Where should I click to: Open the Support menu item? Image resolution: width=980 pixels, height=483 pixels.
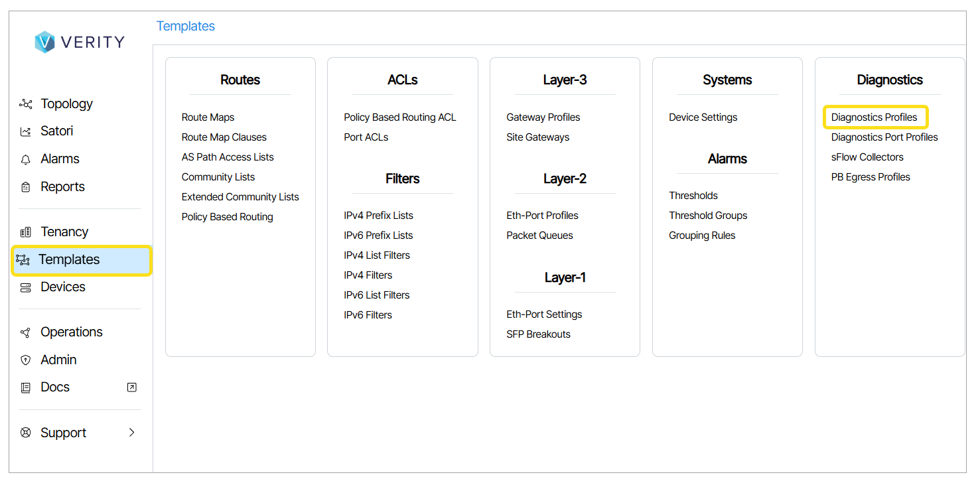63,433
